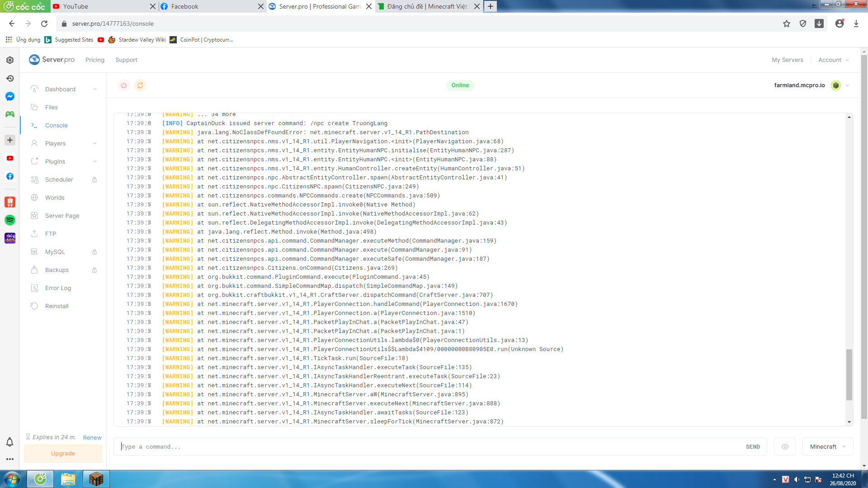Click the red power button icon

coord(124,85)
